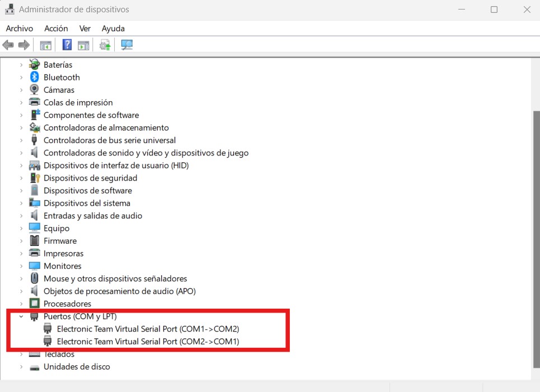Image resolution: width=540 pixels, height=392 pixels.
Task: Select Dispositivos de interfaz de usuario (HID)
Action: pos(116,165)
